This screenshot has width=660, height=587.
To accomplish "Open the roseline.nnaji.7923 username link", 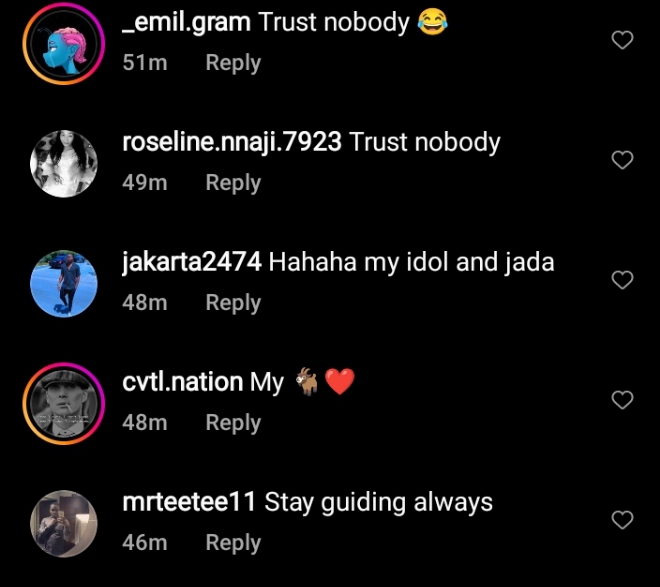I will [232, 142].
